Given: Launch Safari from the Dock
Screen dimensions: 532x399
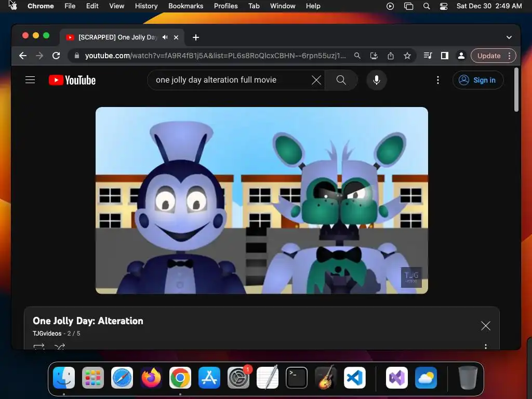Looking at the screenshot, I should pyautogui.click(x=122, y=378).
